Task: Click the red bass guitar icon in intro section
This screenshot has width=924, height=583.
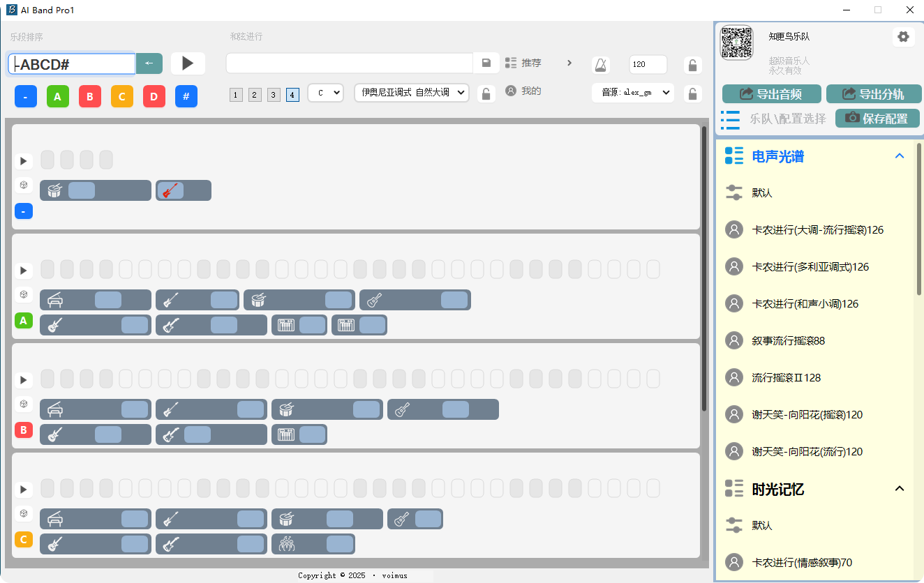Action: [x=170, y=190]
